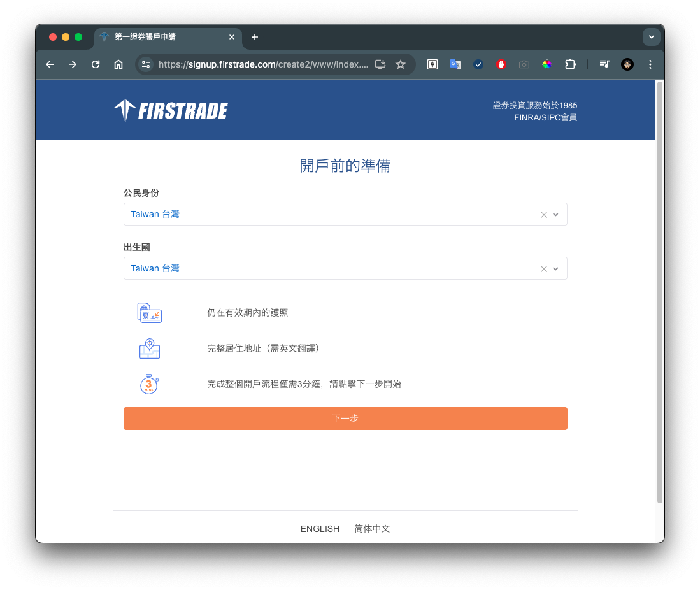This screenshot has width=700, height=590.
Task: Switch language to 简体中文
Action: pos(372,529)
